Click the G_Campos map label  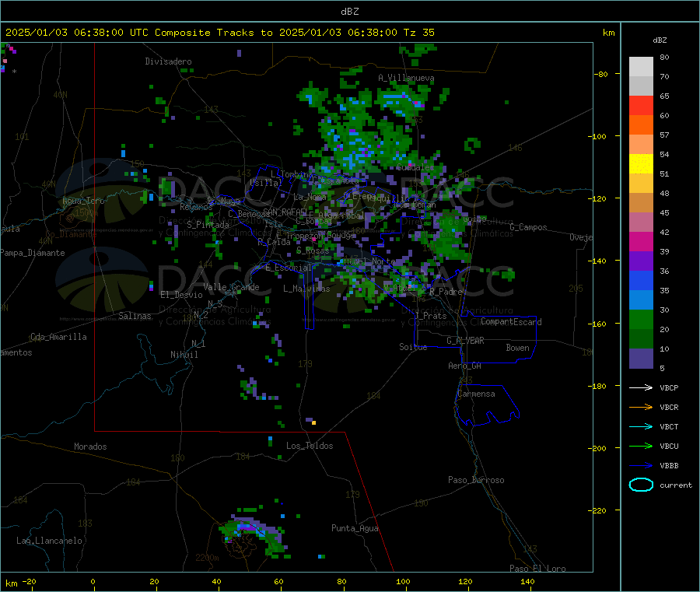pyautogui.click(x=528, y=227)
